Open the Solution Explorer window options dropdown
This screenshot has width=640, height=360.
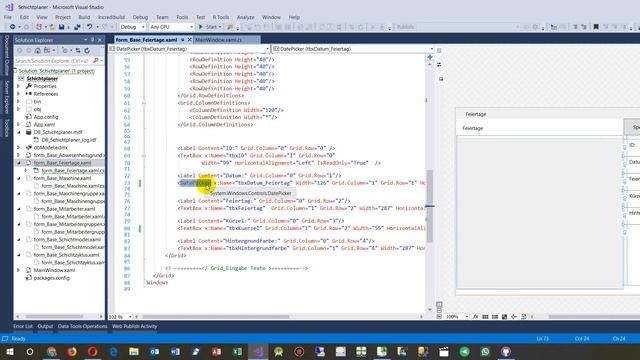[85, 40]
